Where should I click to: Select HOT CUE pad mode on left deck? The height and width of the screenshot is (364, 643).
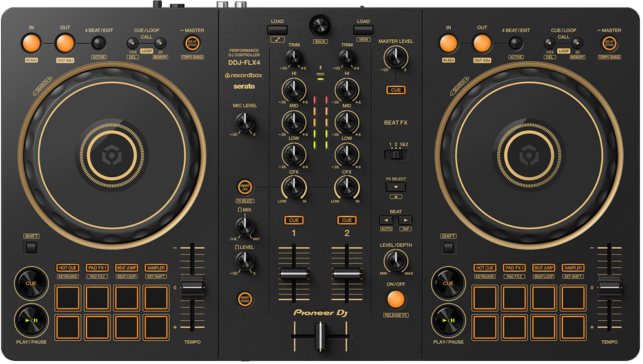[68, 268]
